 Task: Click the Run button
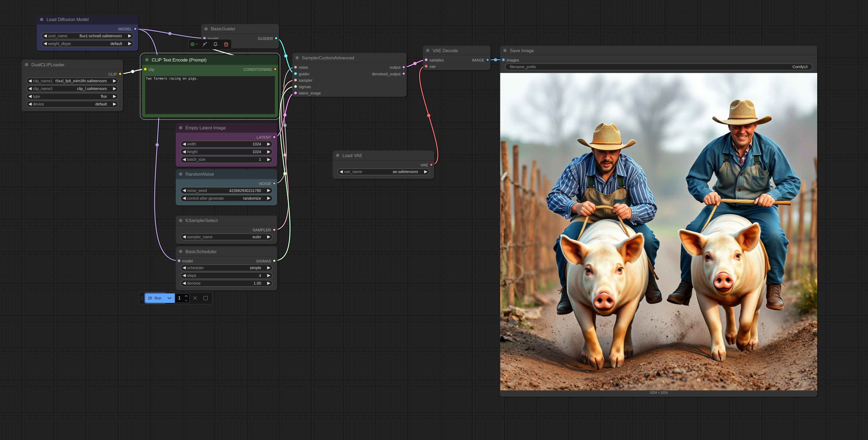(155, 298)
